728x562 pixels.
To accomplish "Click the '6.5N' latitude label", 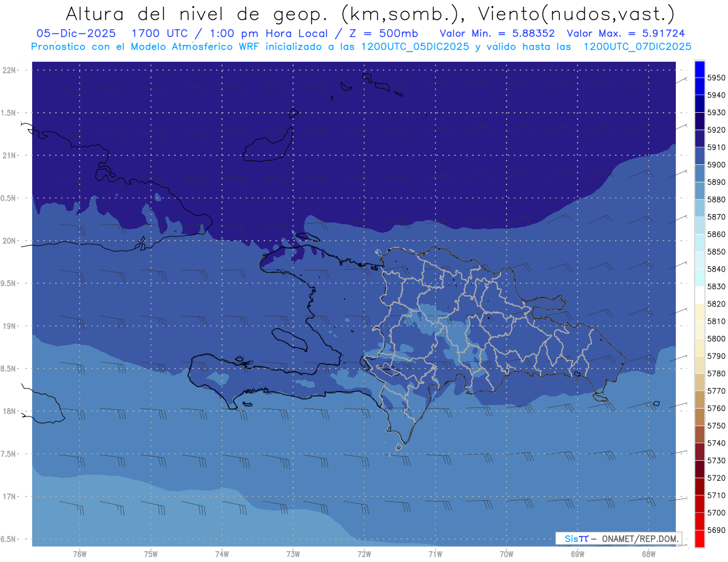I will [9, 539].
